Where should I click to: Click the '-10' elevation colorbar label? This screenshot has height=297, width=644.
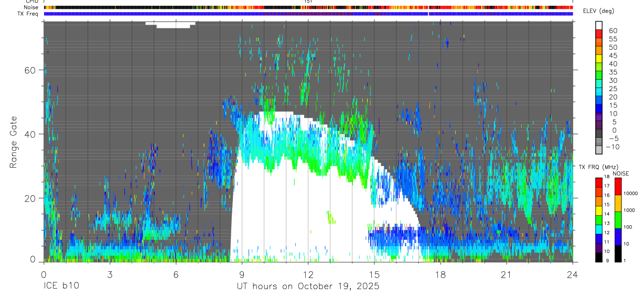point(613,147)
